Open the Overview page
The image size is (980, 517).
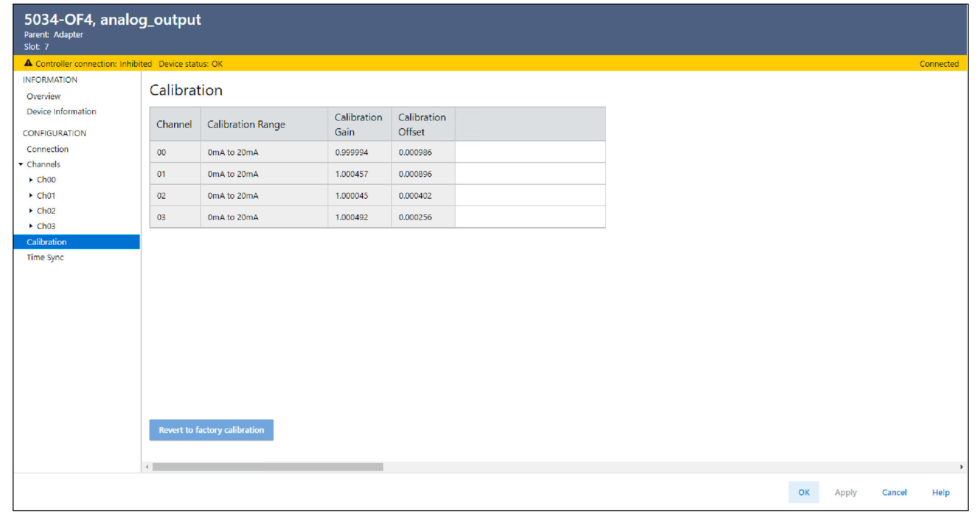[x=43, y=96]
